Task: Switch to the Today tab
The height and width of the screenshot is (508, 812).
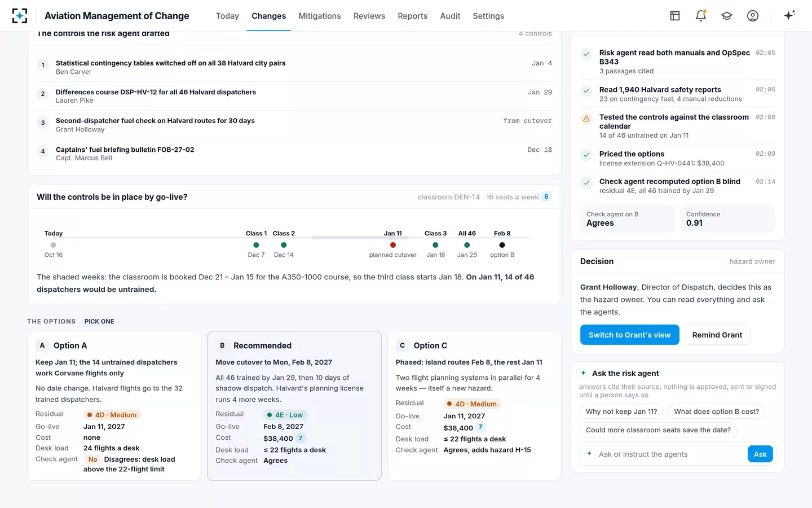Action: pos(227,16)
